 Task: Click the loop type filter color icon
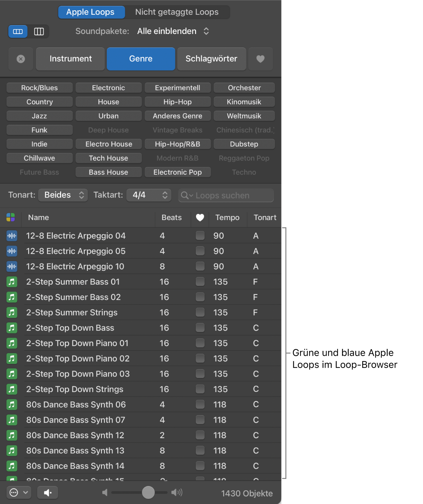pos(11,217)
